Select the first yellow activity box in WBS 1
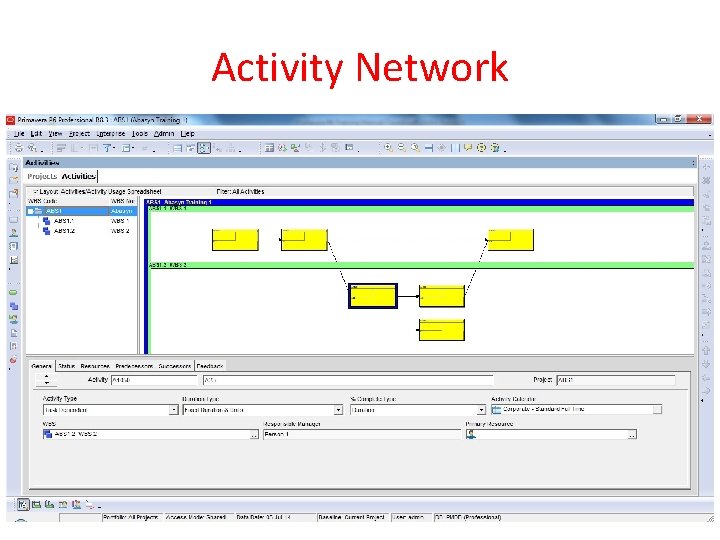Image resolution: width=720 pixels, height=540 pixels. [235, 240]
